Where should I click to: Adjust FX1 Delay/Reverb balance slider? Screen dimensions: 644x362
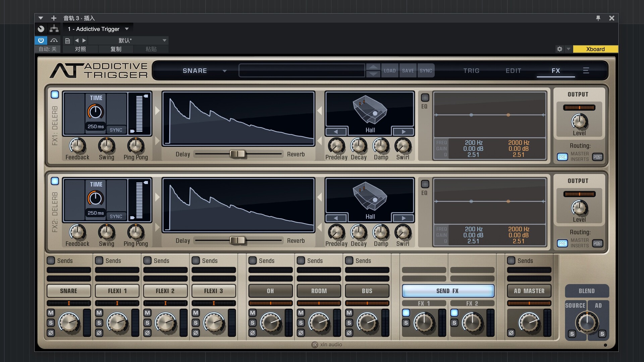238,154
